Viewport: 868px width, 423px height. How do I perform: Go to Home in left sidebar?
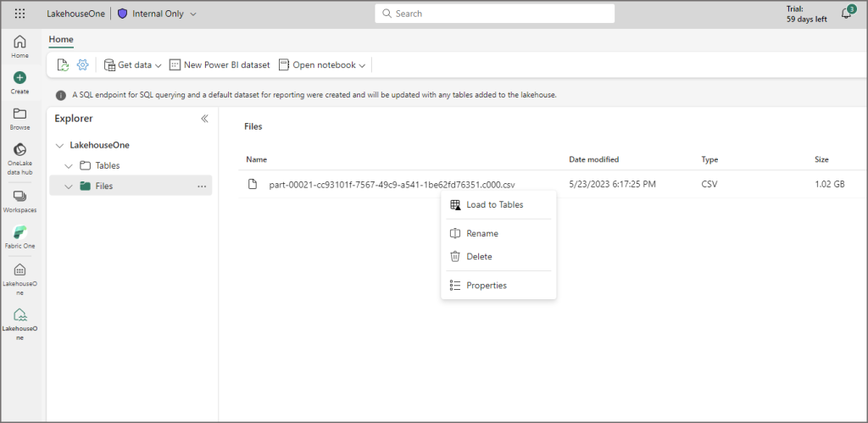click(x=20, y=47)
